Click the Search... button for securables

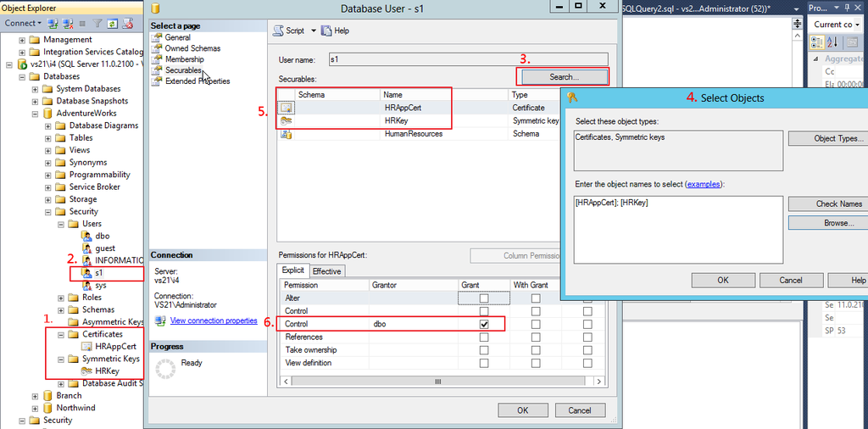pyautogui.click(x=564, y=77)
